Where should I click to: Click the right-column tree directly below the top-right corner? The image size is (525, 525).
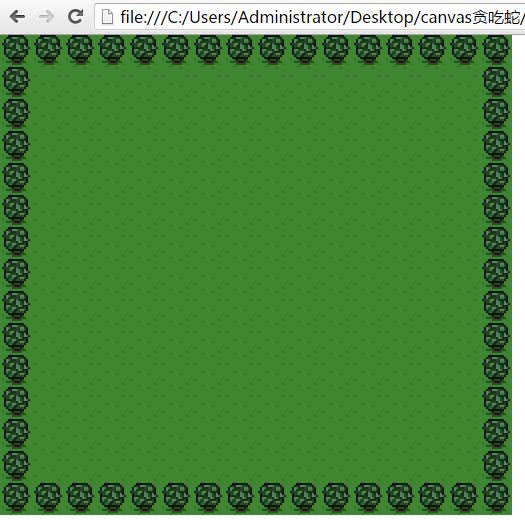pyautogui.click(x=496, y=81)
